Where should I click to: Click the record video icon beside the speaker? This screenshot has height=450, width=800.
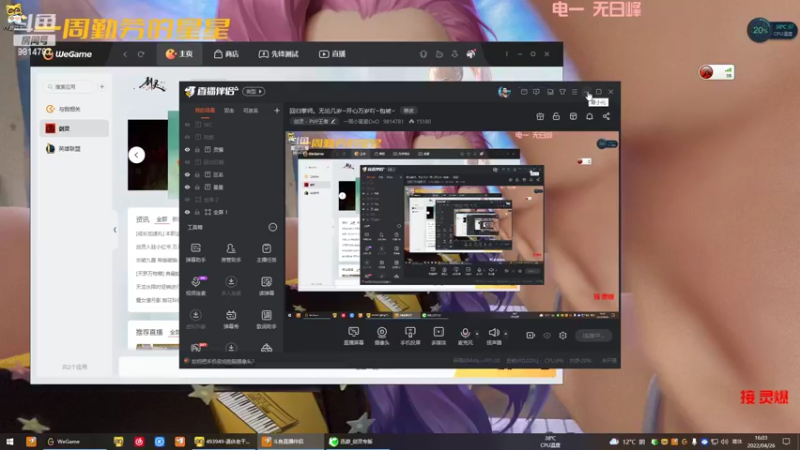[x=531, y=335]
